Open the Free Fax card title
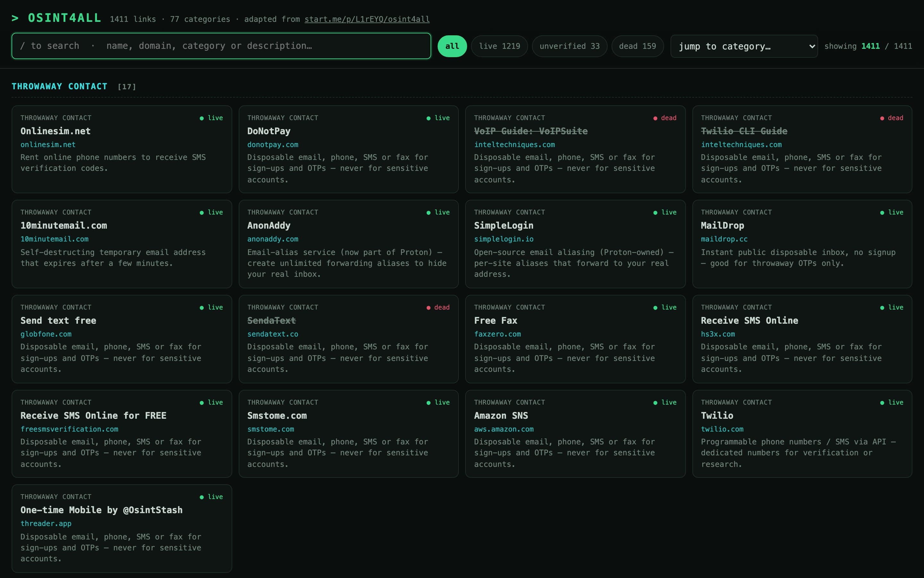This screenshot has height=578, width=924. [x=496, y=320]
